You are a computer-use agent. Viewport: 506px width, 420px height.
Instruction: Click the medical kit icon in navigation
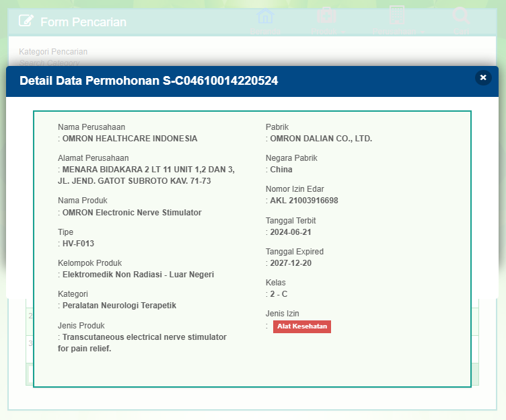328,17
